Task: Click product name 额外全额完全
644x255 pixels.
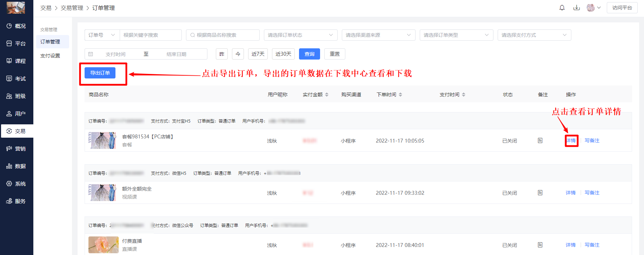Action: pyautogui.click(x=137, y=189)
